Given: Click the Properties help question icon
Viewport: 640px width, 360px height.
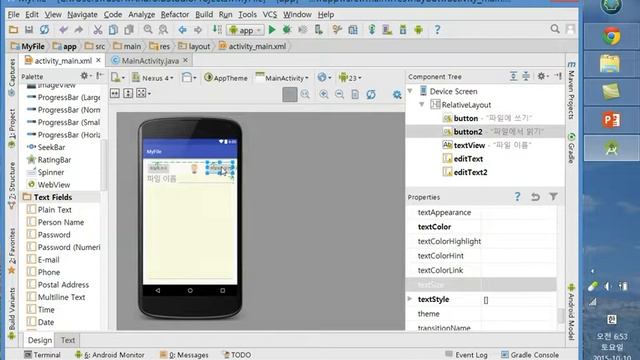Looking at the screenshot, I should 517,197.
